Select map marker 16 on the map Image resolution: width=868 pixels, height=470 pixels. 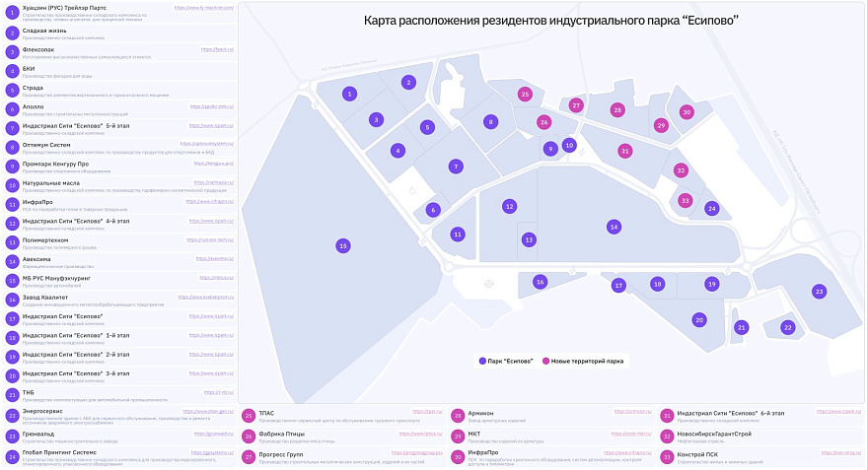click(x=540, y=282)
